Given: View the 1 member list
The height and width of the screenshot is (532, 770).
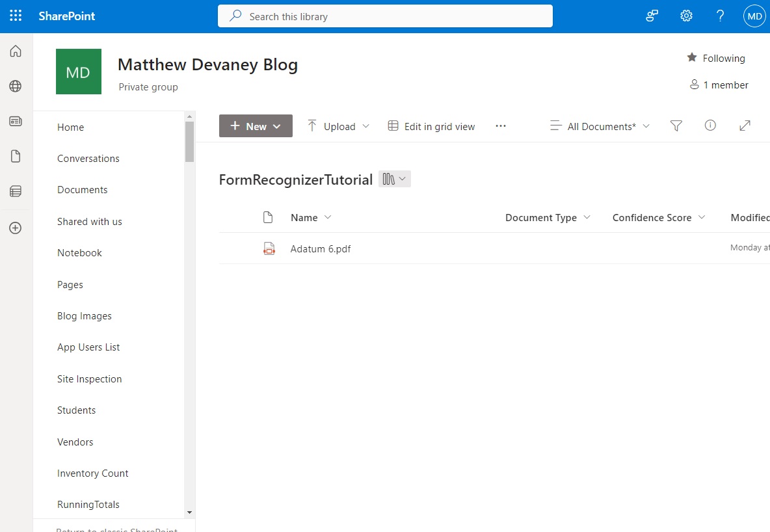Looking at the screenshot, I should [719, 85].
